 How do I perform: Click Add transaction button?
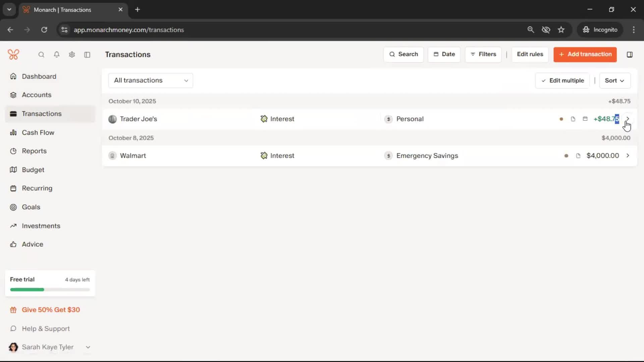click(585, 54)
